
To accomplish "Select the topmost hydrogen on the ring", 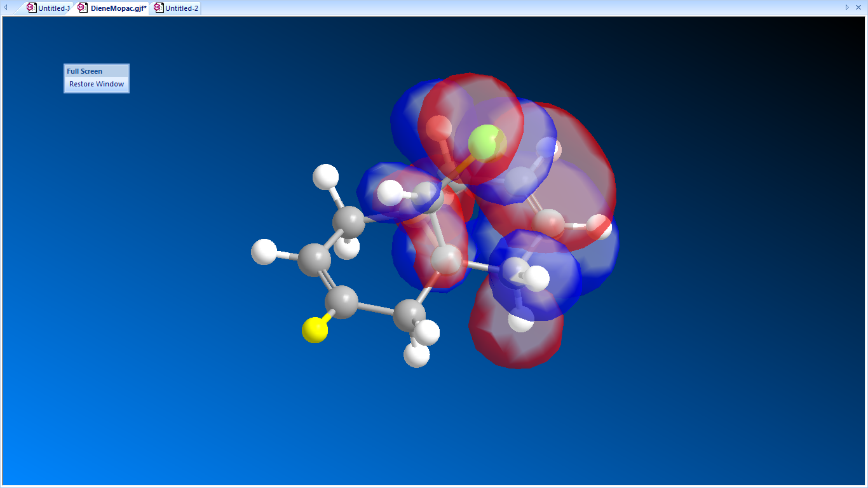I will (327, 177).
